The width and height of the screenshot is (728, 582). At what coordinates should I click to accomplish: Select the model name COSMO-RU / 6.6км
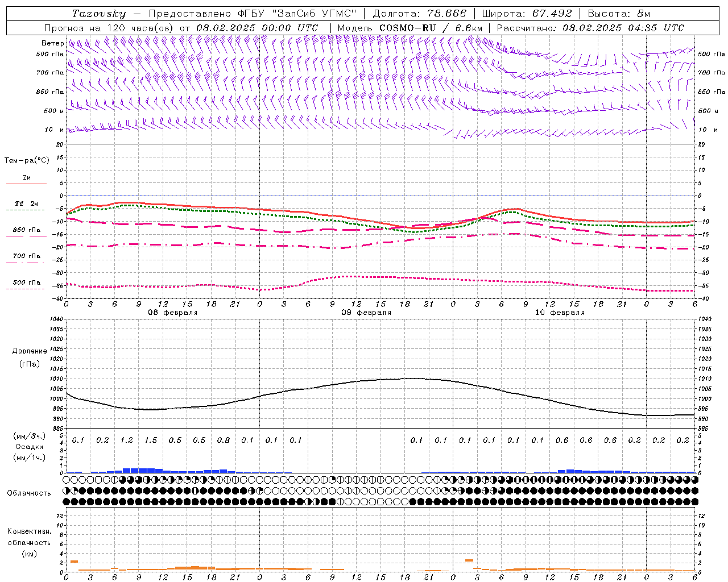pyautogui.click(x=431, y=28)
